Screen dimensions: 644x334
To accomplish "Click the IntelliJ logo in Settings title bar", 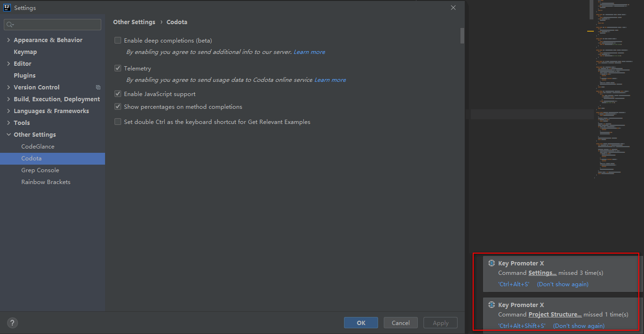I will point(7,8).
